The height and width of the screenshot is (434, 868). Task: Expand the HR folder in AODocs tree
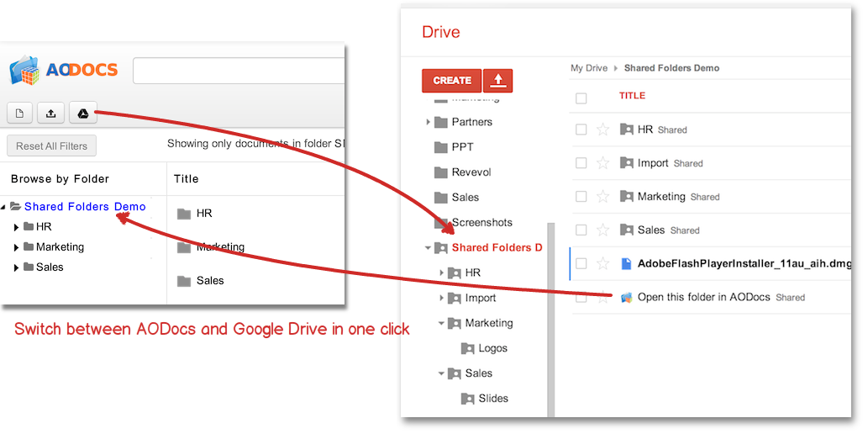[16, 227]
